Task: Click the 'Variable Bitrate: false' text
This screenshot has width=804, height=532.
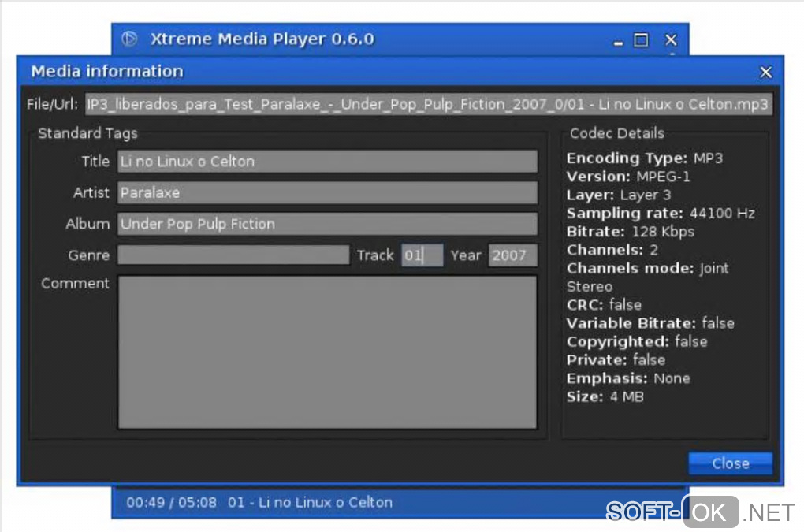Action: coord(650,323)
